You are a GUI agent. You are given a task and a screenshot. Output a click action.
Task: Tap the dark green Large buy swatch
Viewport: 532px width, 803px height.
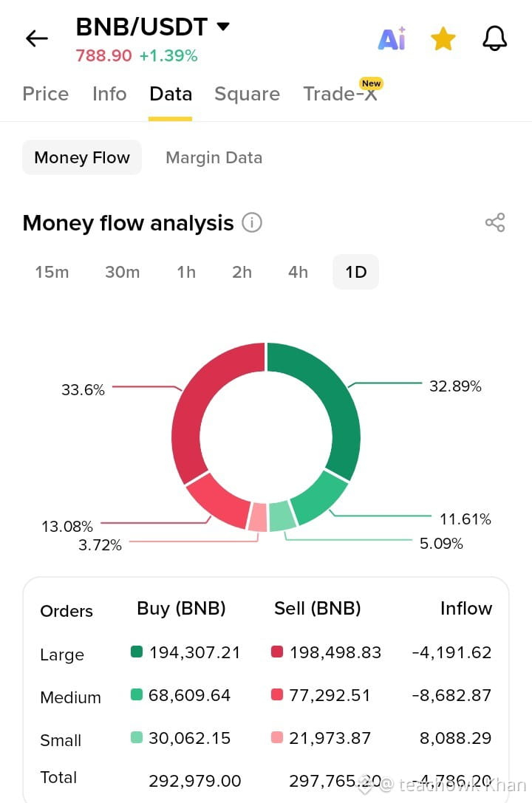(137, 652)
